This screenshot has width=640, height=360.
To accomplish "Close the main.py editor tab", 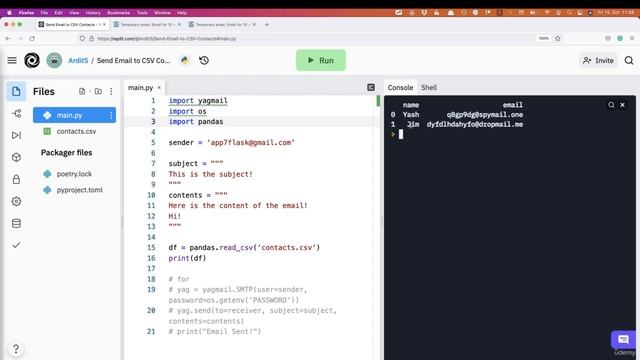I will pyautogui.click(x=159, y=87).
